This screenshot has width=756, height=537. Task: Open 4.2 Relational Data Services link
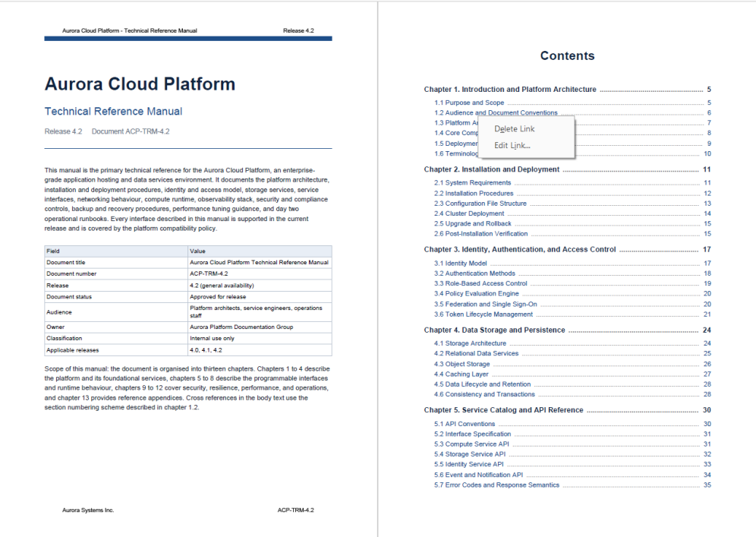[476, 354]
